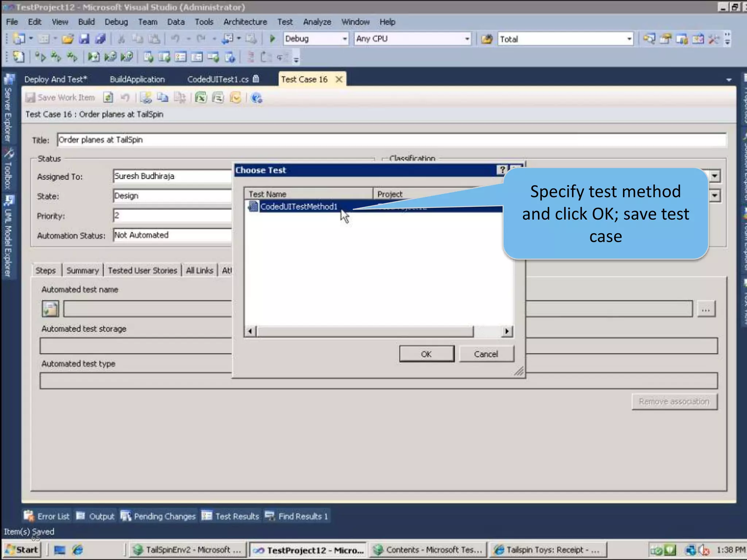Click the automated test icon beside name field
Screen dimensions: 747x560
coord(50,309)
